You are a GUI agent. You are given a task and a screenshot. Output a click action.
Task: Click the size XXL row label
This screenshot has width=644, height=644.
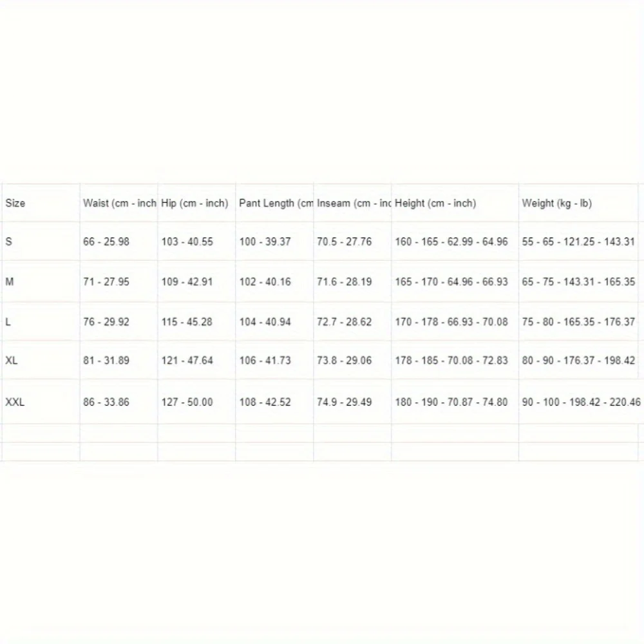pyautogui.click(x=15, y=402)
